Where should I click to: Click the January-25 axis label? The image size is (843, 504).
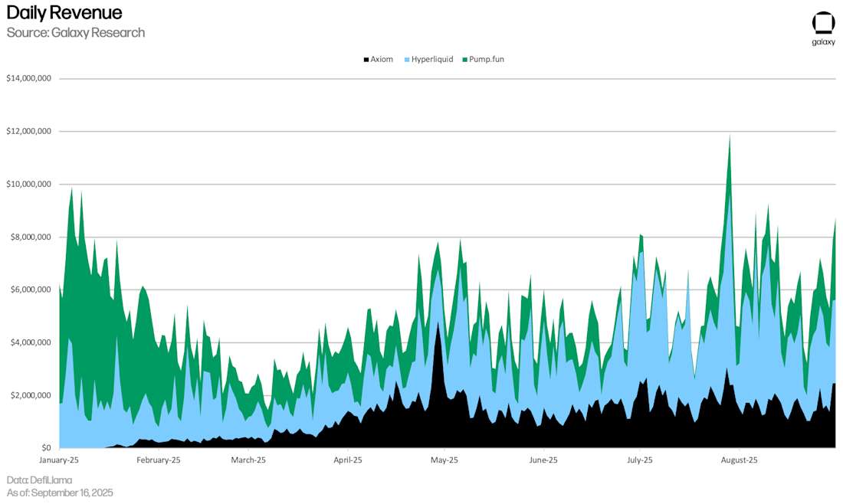[x=59, y=460]
